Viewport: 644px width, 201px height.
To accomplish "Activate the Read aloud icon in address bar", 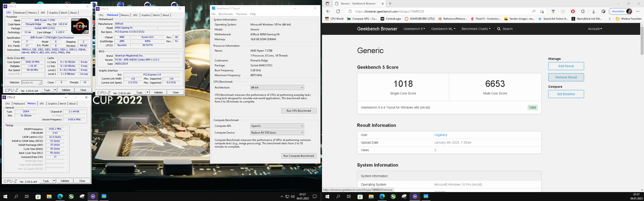I will (534, 11).
